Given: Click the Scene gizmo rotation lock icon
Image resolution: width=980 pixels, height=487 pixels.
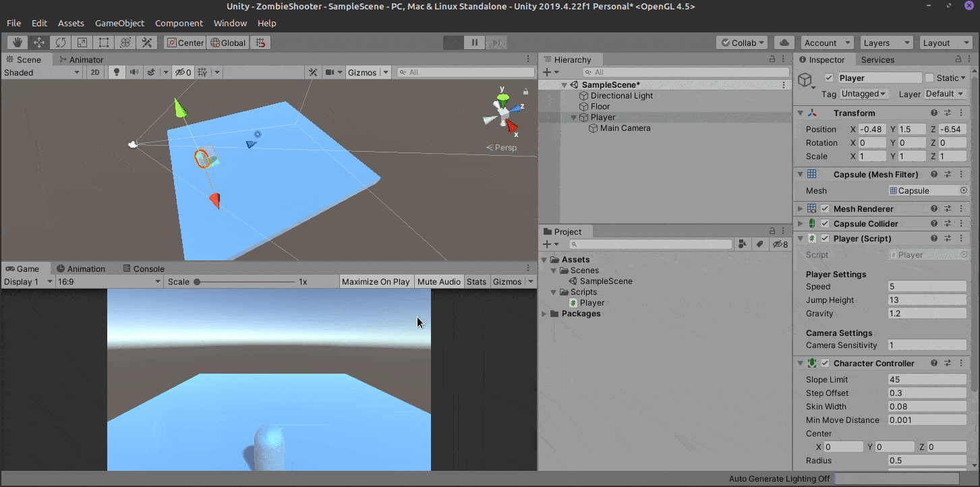Looking at the screenshot, I should 525,91.
